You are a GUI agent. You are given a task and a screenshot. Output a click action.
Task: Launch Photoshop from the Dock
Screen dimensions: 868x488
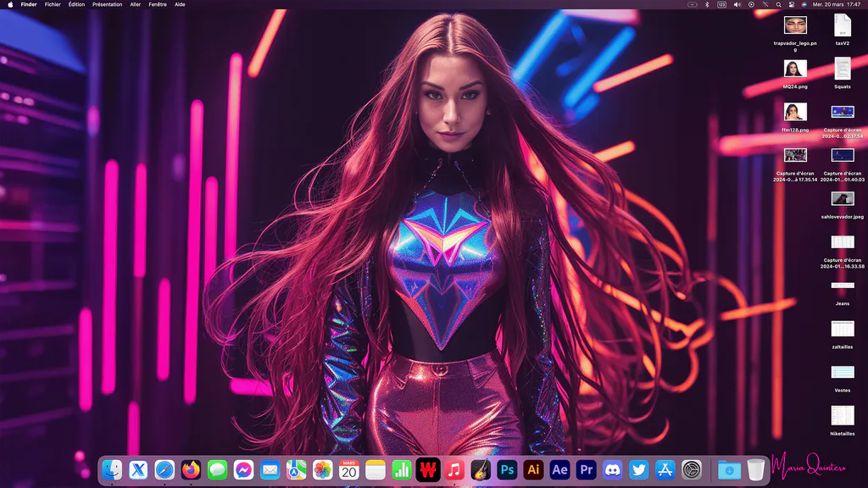tap(507, 469)
